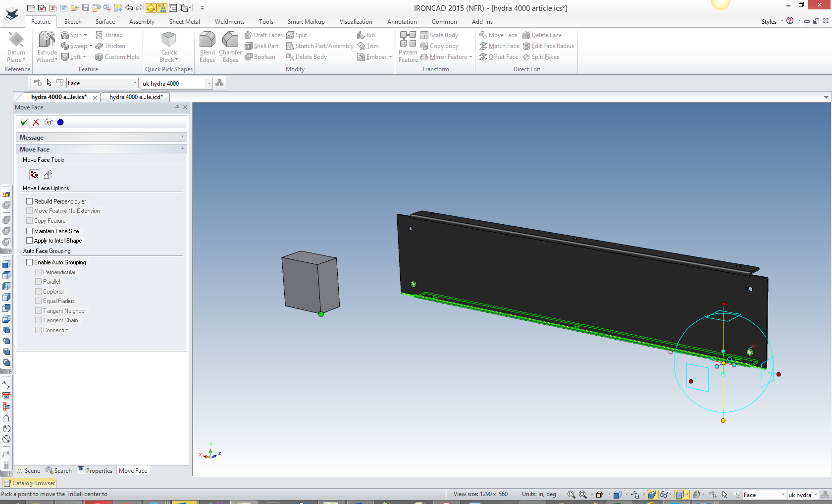Screen dimensions: 832x504
Task: Open the uk hydra 4000 configuration dropdown
Action: (x=209, y=83)
